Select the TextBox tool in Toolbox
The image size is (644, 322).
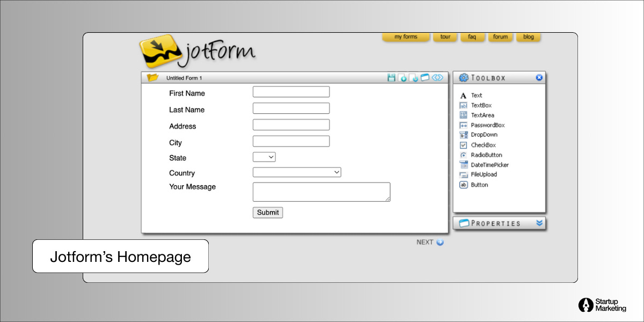click(x=475, y=105)
